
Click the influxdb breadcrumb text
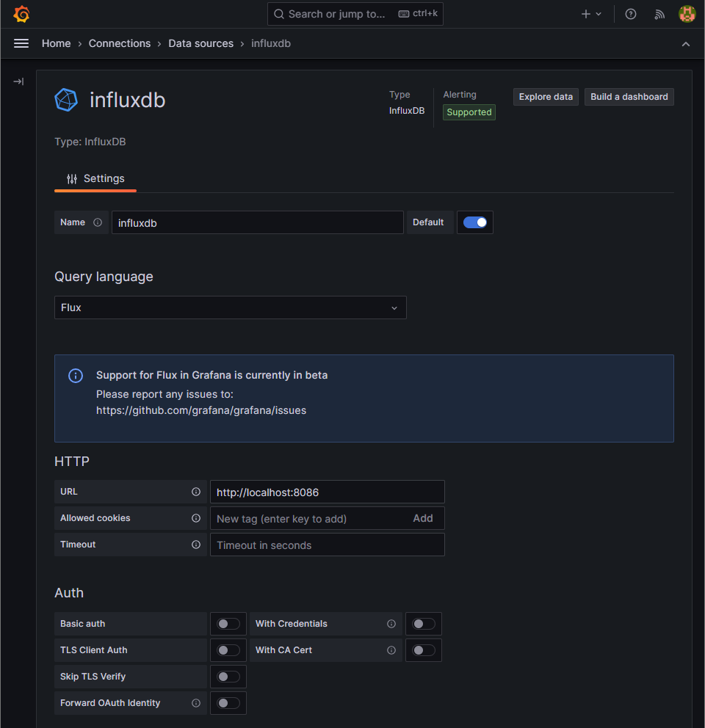click(x=271, y=43)
